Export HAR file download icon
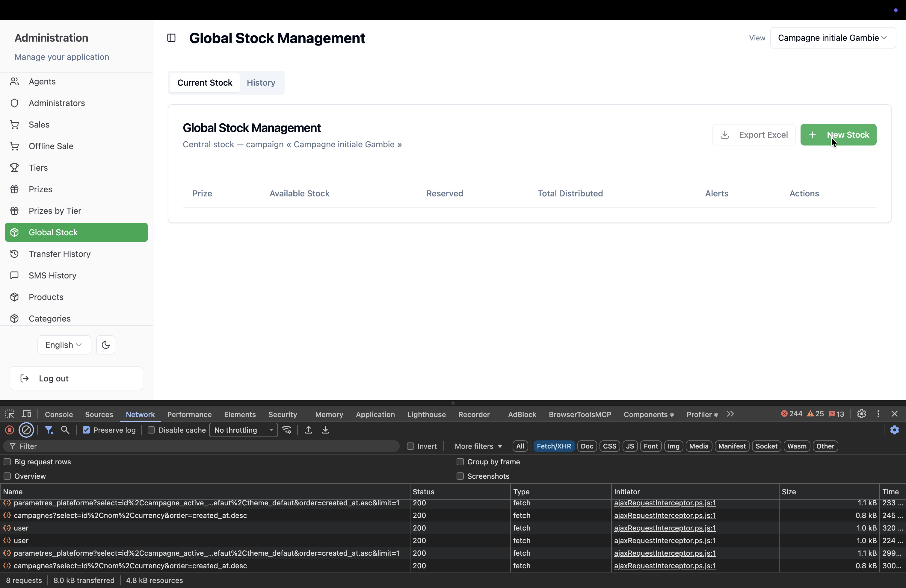The height and width of the screenshot is (588, 906). [325, 430]
